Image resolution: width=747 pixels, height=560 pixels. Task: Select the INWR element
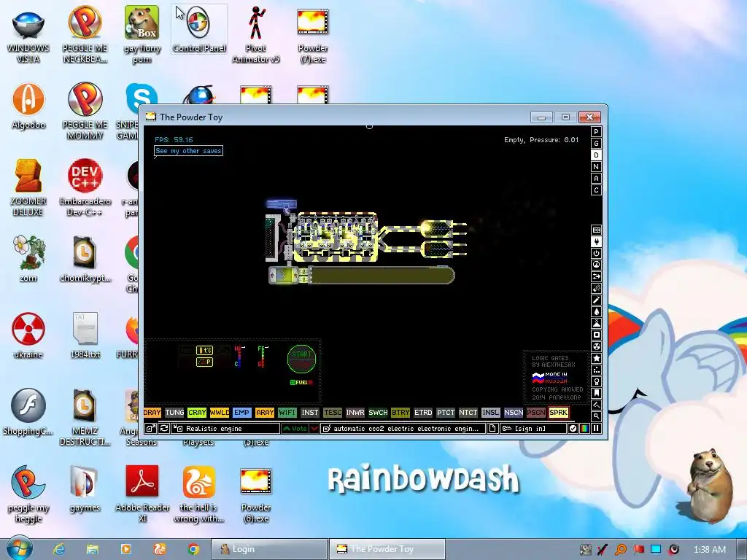point(355,413)
